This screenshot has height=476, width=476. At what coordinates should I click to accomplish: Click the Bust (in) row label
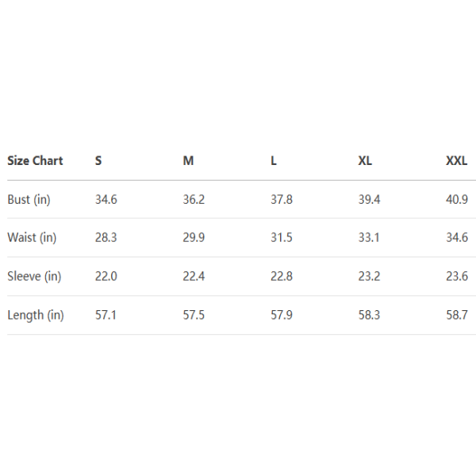click(29, 200)
